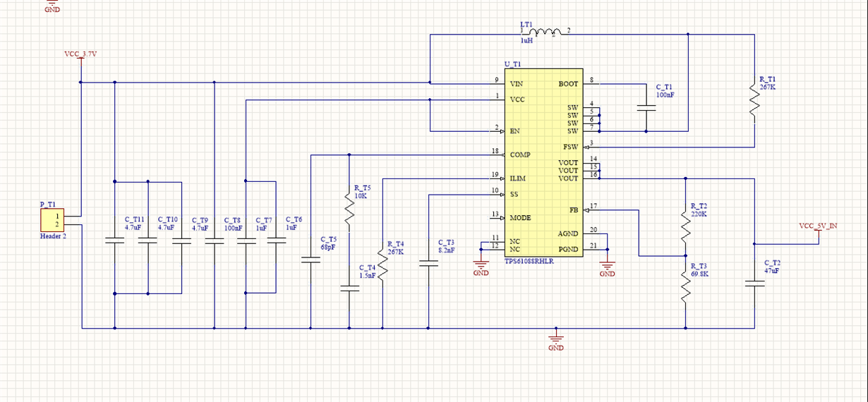Click the 1uH inductor value
This screenshot has height=402, width=868.
point(526,42)
